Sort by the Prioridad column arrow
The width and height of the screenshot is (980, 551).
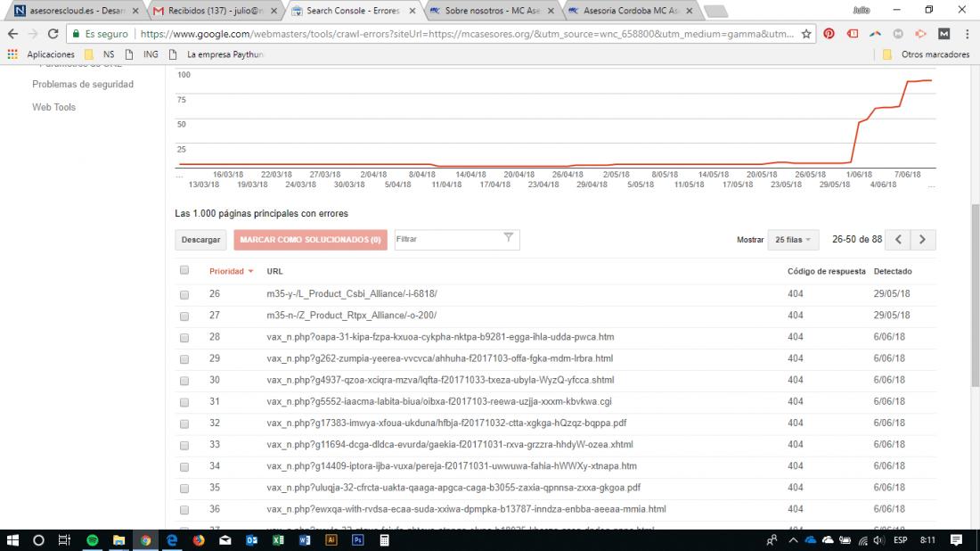[x=250, y=271]
